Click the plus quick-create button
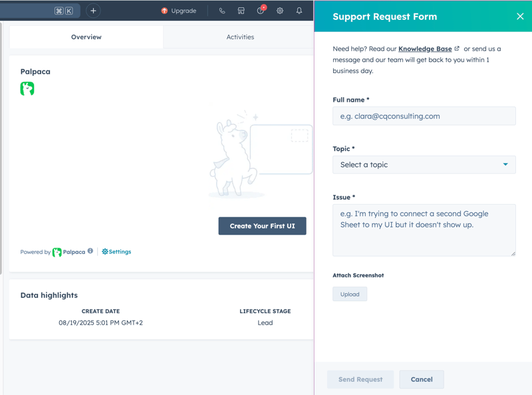532x395 pixels. point(93,11)
